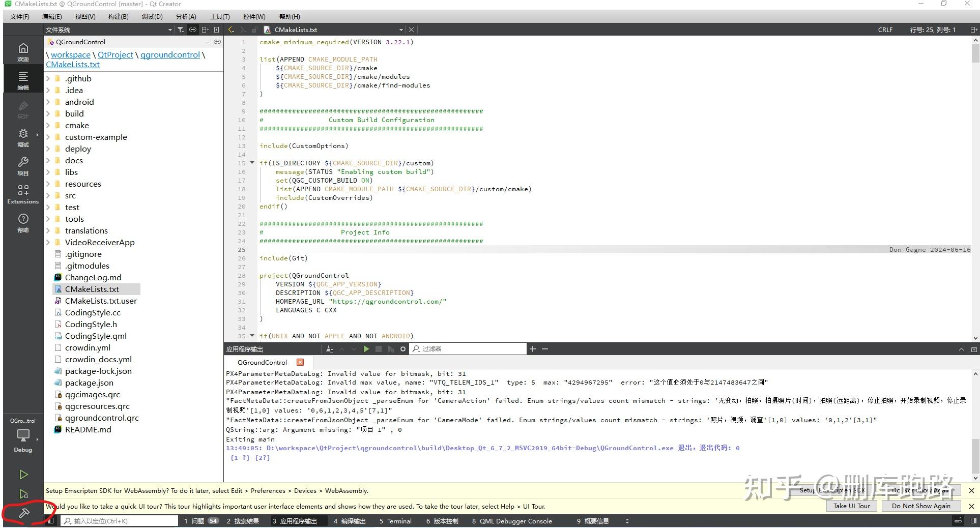Screen dimensions: 980x528
Task: Click the Take UI Tour button
Action: point(851,506)
